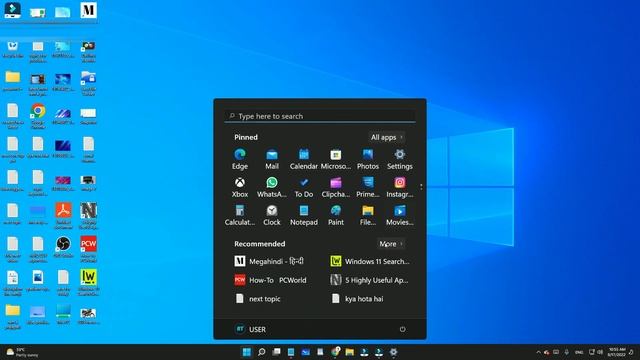This screenshot has width=640, height=360.
Task: Open the Photos app
Action: (368, 159)
